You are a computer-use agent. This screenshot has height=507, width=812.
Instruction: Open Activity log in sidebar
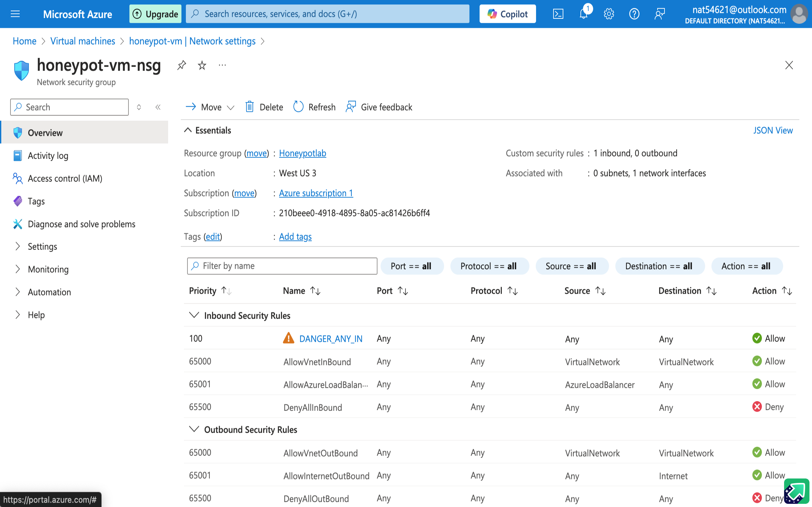click(48, 156)
